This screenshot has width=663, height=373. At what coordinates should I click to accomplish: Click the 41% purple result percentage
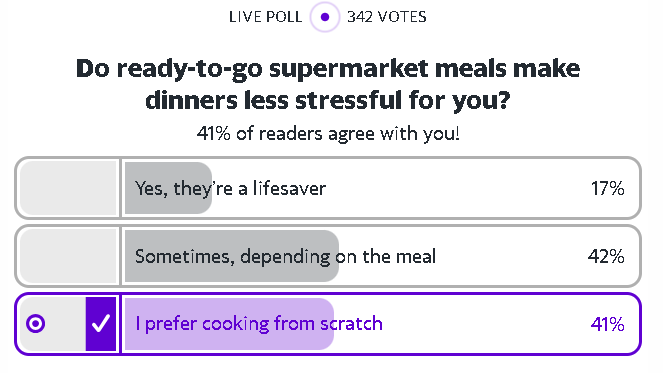tap(608, 325)
